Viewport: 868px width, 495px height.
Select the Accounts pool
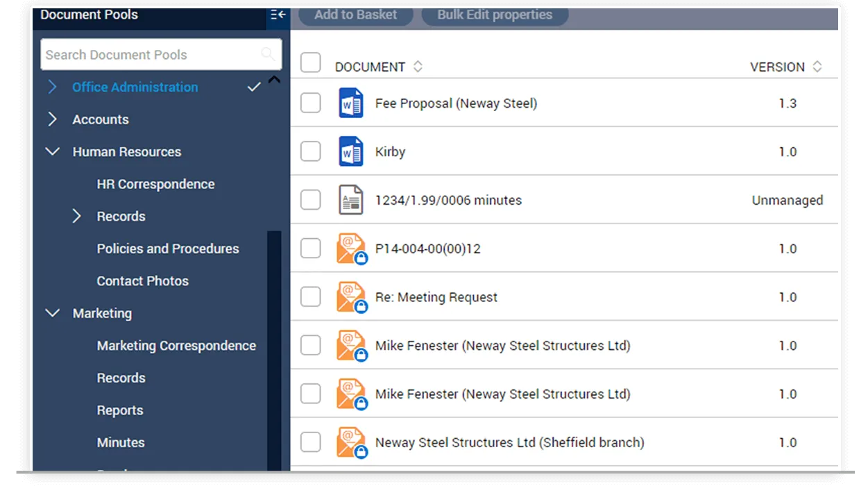[x=101, y=119]
